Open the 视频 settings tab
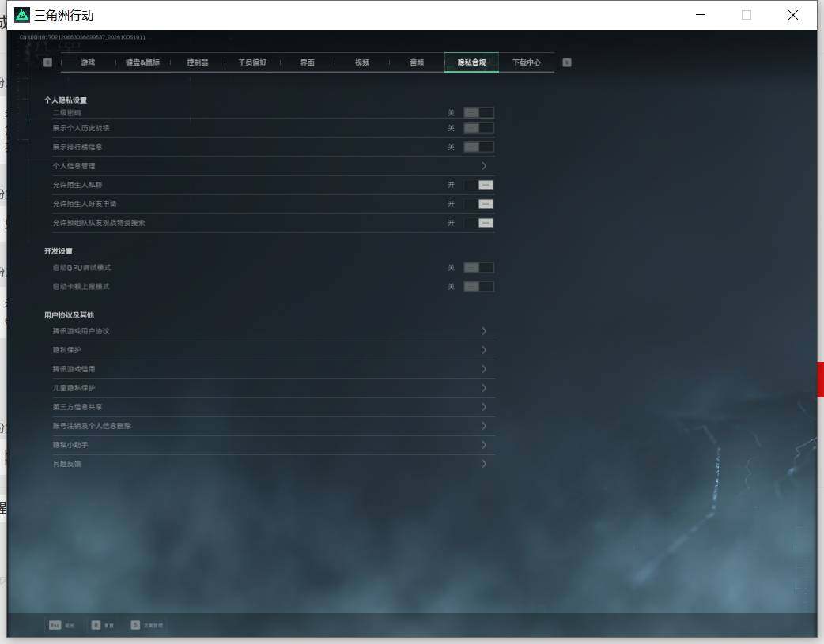 point(362,62)
